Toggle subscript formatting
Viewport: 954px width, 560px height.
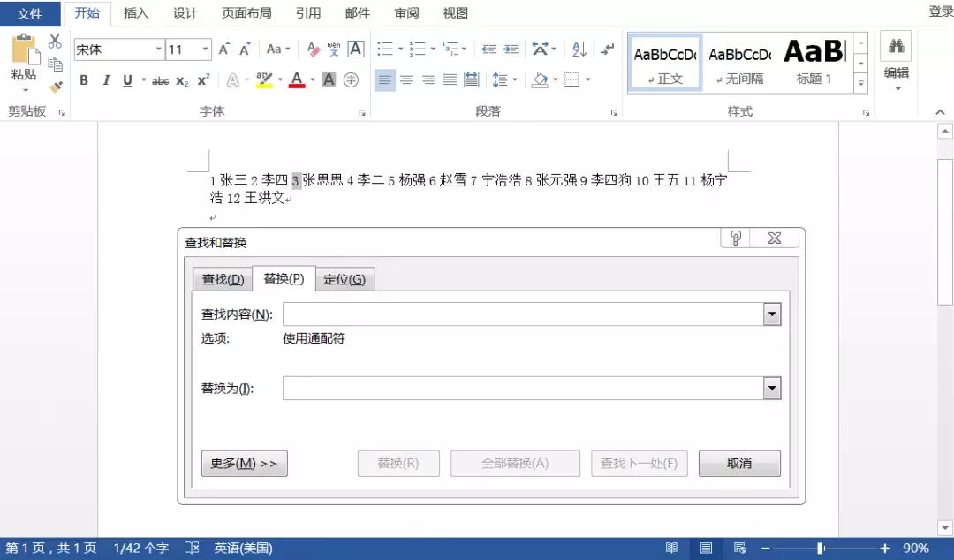[182, 81]
